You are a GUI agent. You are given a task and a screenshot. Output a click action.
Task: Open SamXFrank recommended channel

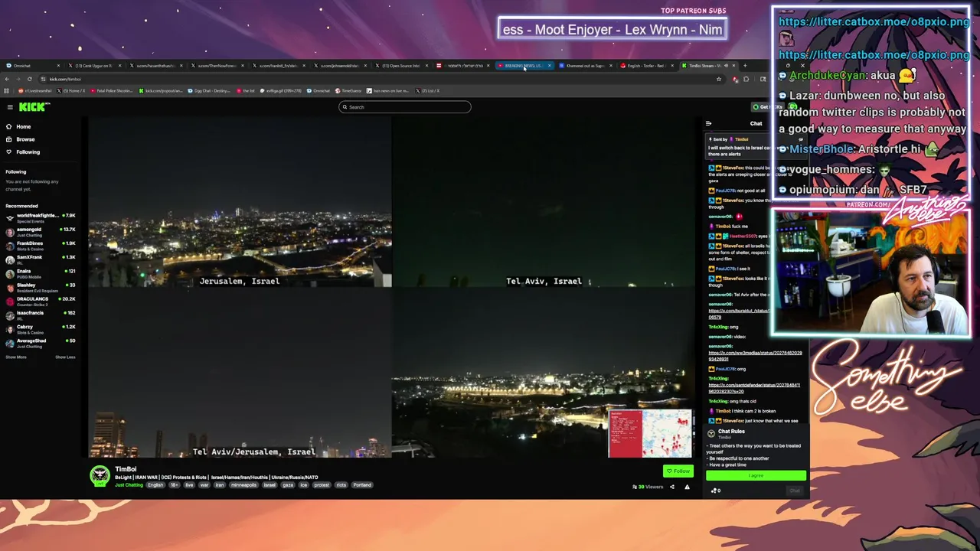click(40, 259)
